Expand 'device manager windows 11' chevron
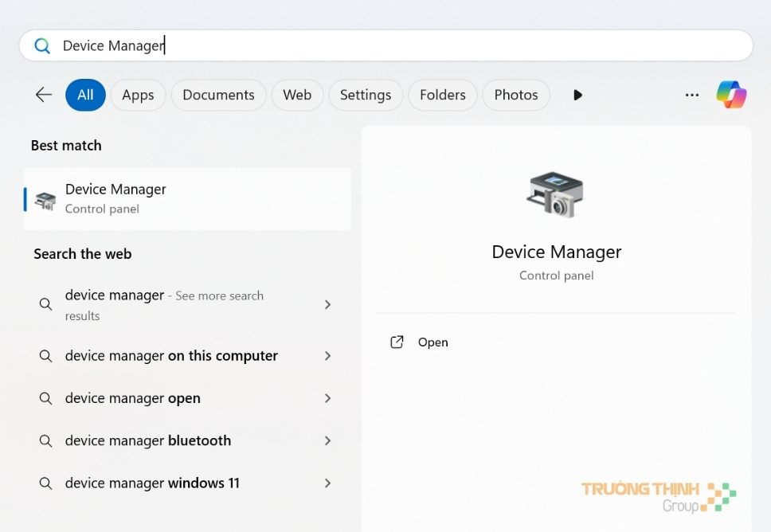The image size is (771, 532). coord(327,483)
